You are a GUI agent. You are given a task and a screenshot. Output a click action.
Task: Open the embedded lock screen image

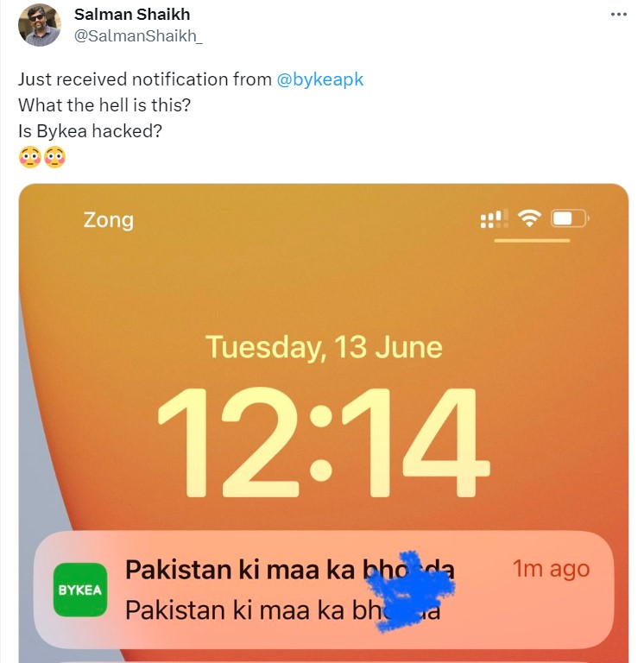pos(324,423)
